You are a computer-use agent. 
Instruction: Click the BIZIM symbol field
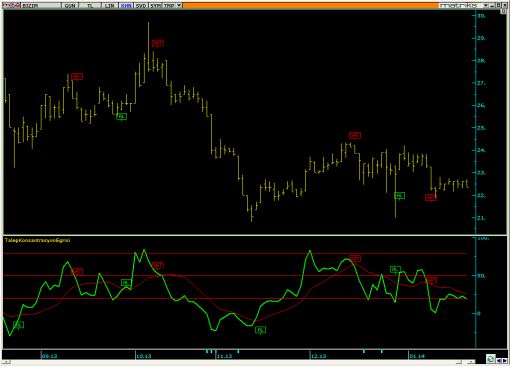[41, 5]
